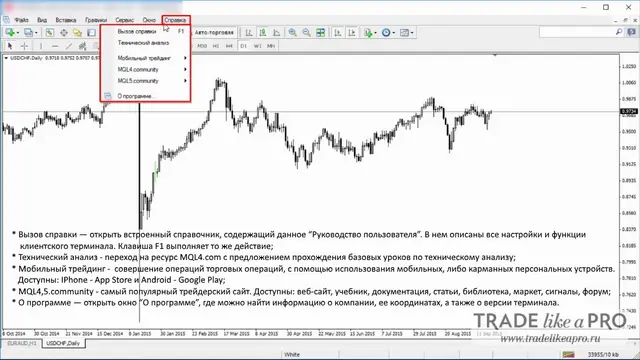640x360 pixels.
Task: Switch chart to bar chart type
Action: coord(248,33)
